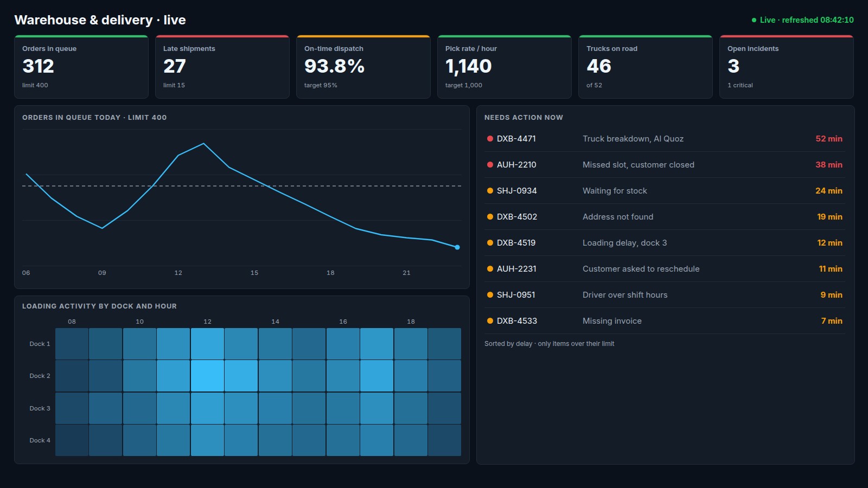Click the 38 min delay value

[829, 165]
